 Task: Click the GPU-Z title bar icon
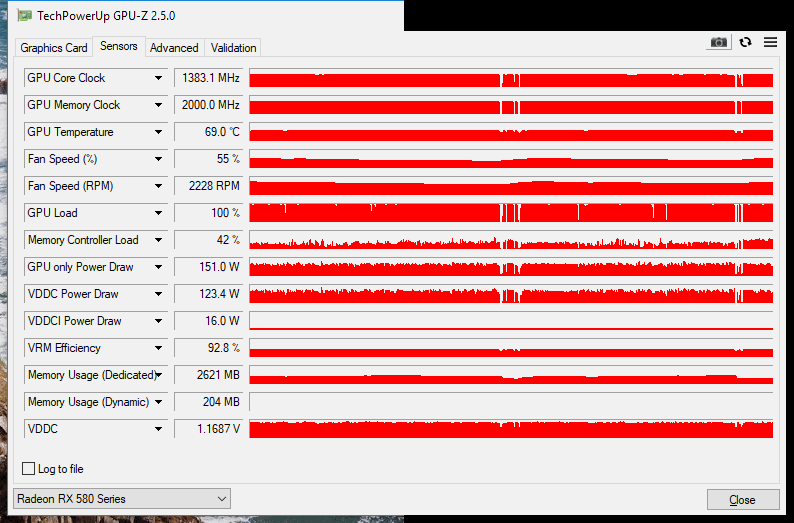coord(24,16)
